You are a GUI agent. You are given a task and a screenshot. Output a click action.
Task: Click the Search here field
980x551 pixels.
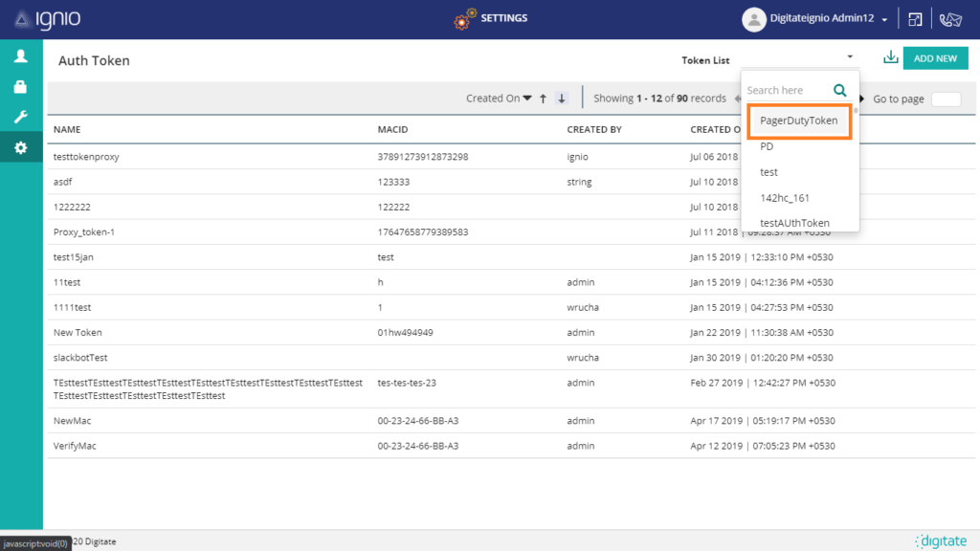(787, 90)
